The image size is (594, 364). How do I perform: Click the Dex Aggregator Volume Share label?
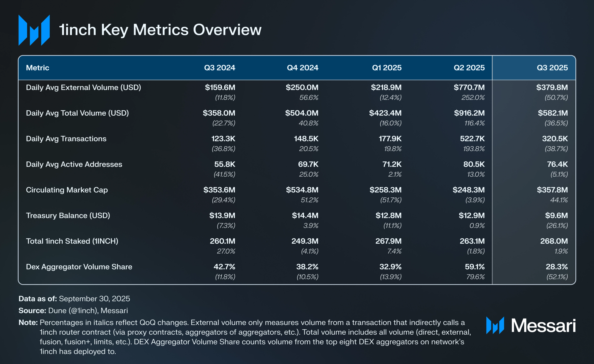coord(79,267)
